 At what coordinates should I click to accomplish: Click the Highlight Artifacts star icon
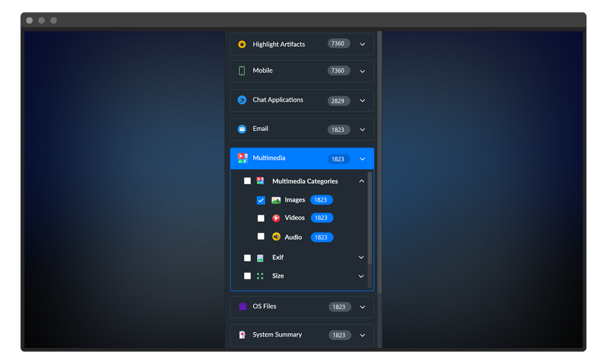click(242, 44)
